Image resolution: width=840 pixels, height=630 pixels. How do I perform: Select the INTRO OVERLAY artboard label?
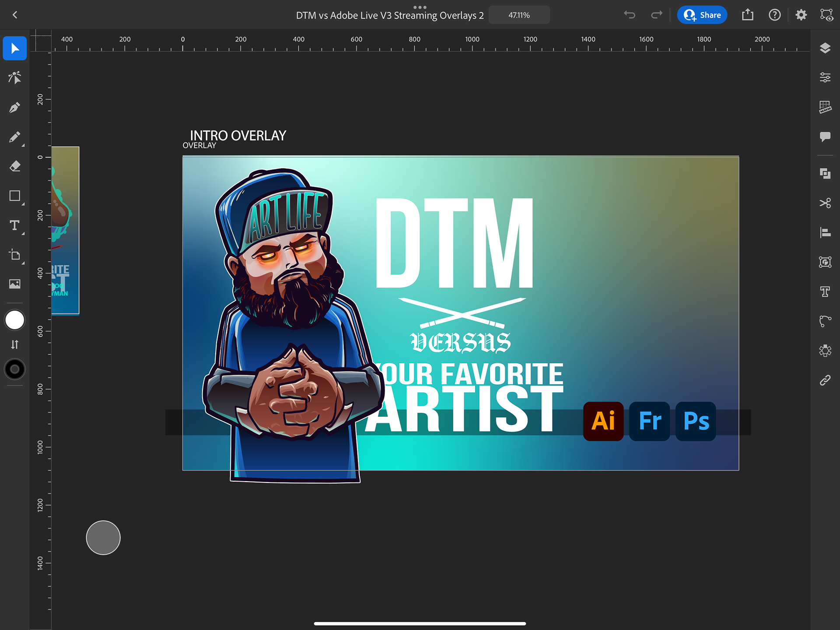(x=238, y=136)
